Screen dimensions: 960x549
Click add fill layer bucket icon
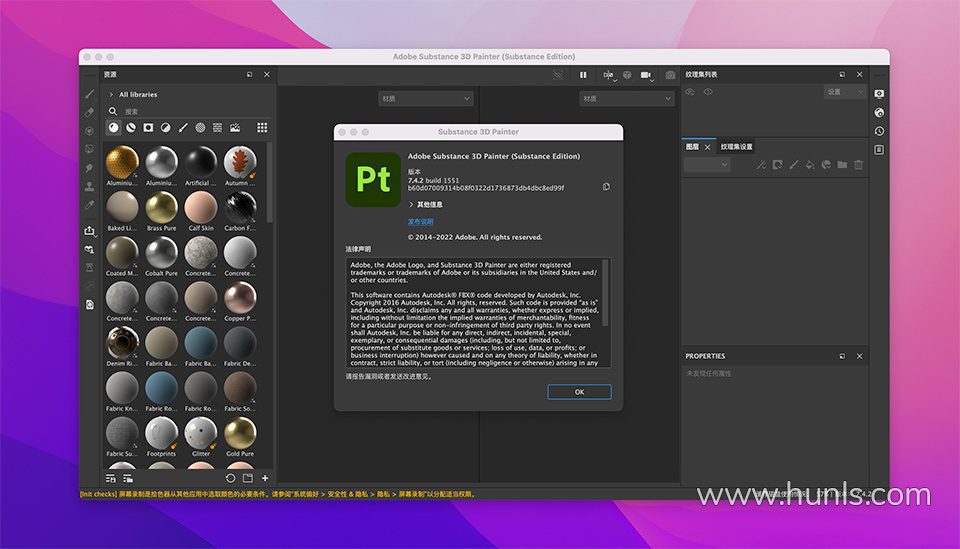tap(809, 165)
